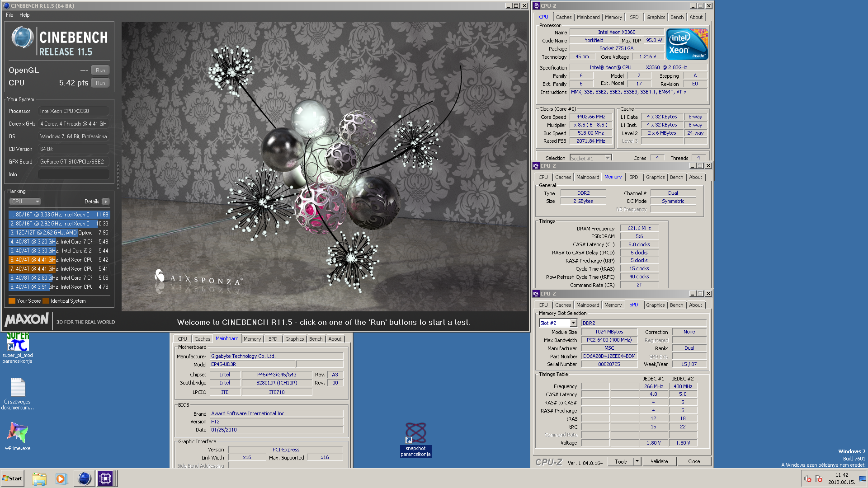Click the SPD CPU-Z window's title icon

(536, 294)
